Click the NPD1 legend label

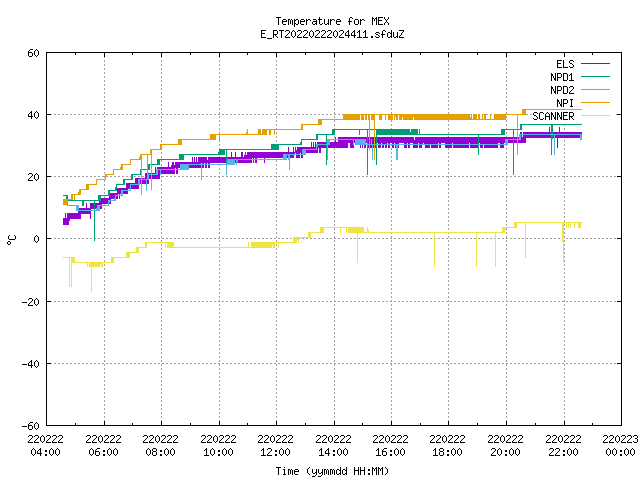pos(562,77)
